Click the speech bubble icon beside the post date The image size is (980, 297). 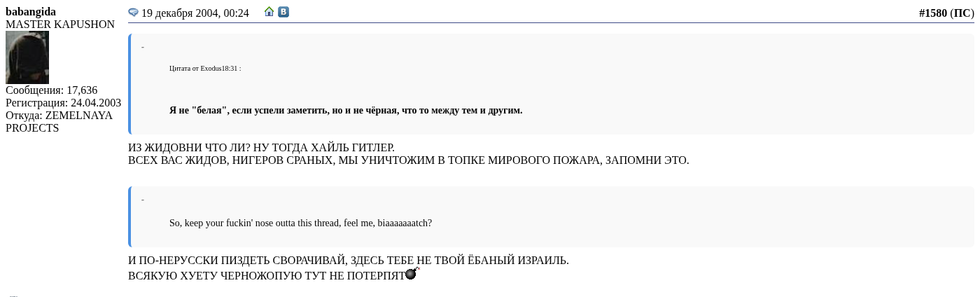tap(133, 12)
